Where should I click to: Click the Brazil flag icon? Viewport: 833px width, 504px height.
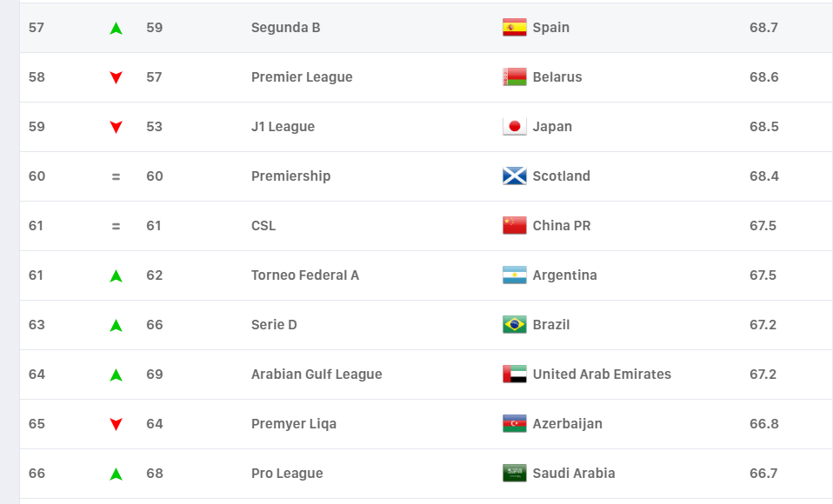click(x=514, y=324)
